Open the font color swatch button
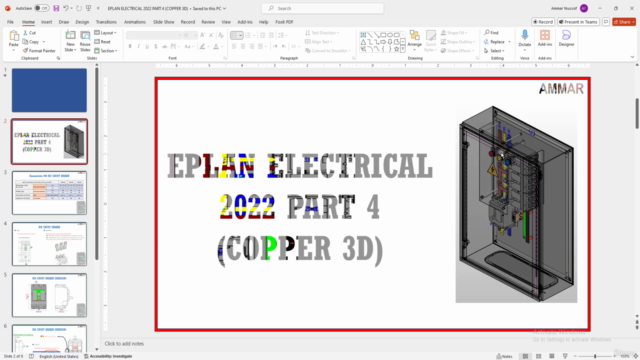Screen dimensions: 640x360 click(x=216, y=47)
